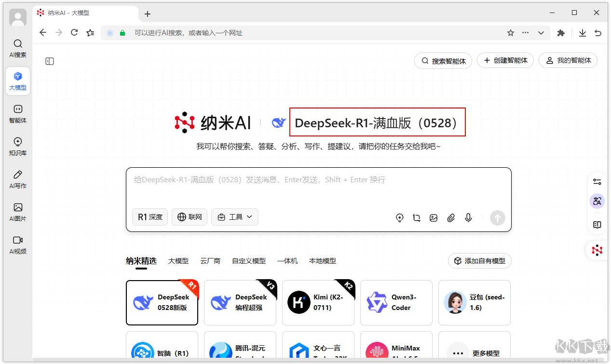Attach a file with the paperclip icon

point(450,218)
